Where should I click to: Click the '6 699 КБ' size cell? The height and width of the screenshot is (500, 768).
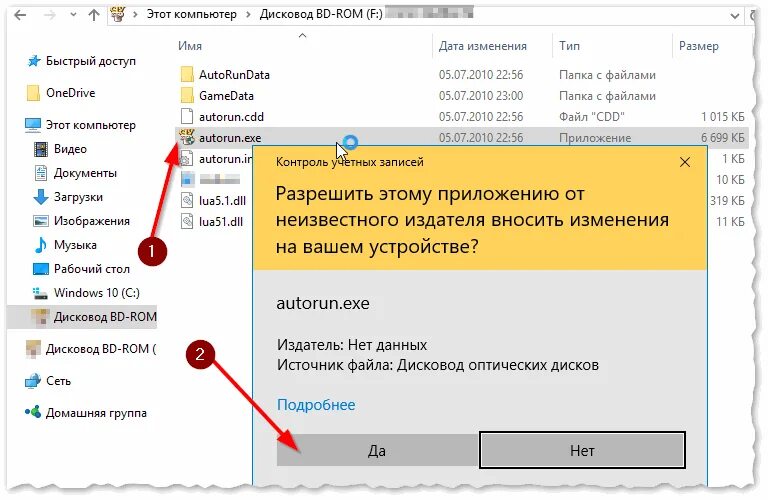pyautogui.click(x=722, y=138)
